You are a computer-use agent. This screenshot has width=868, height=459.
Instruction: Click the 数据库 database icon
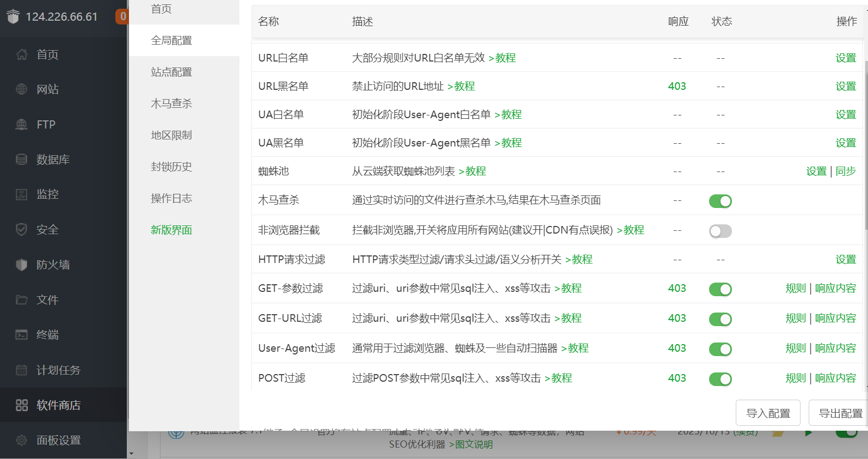click(21, 160)
